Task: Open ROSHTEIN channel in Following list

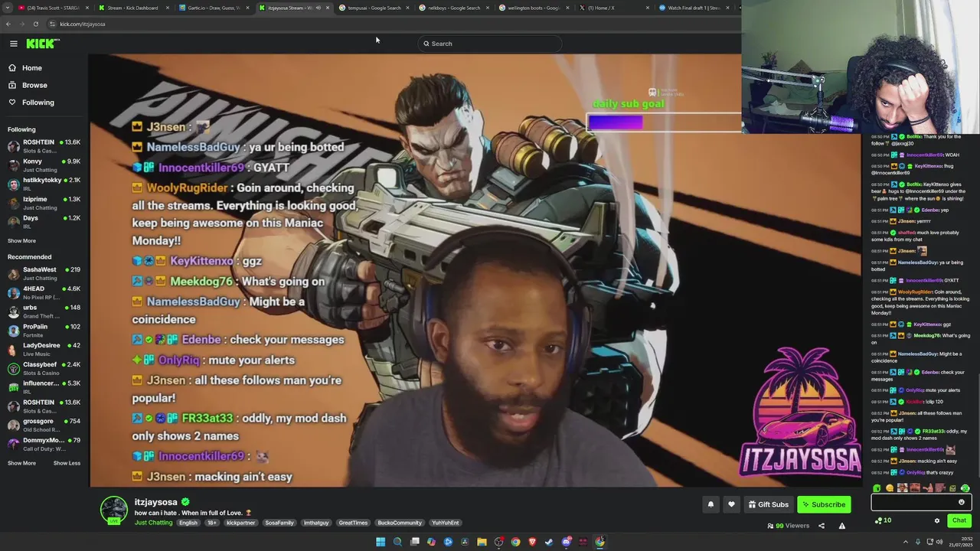Action: coord(44,145)
